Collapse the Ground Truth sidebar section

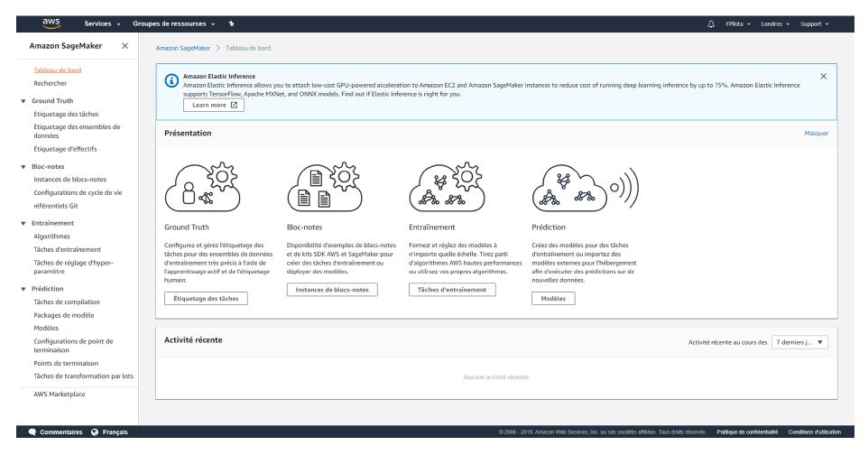click(23, 101)
